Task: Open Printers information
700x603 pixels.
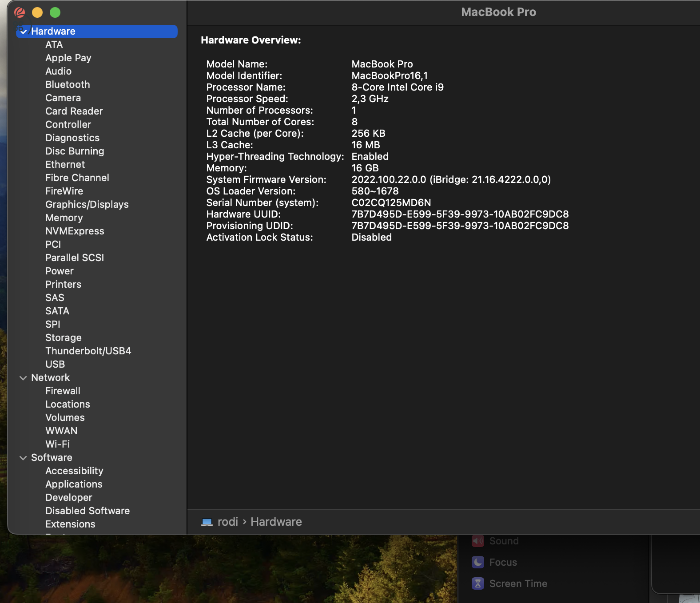Action: (64, 284)
